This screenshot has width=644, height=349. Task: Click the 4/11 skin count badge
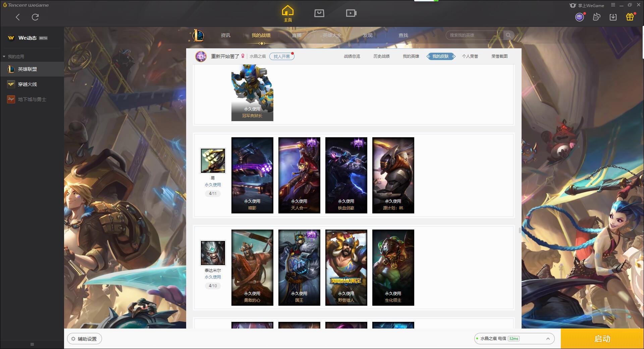[x=213, y=193]
